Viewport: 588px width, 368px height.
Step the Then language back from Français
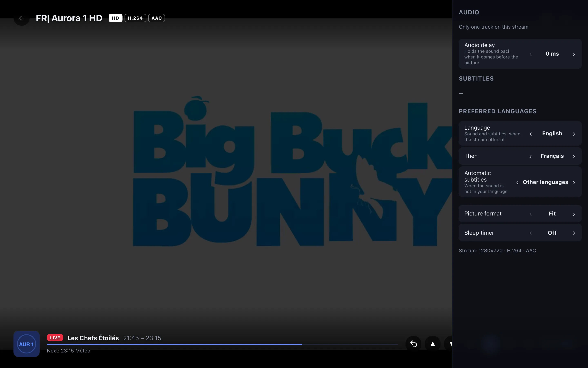(x=531, y=156)
